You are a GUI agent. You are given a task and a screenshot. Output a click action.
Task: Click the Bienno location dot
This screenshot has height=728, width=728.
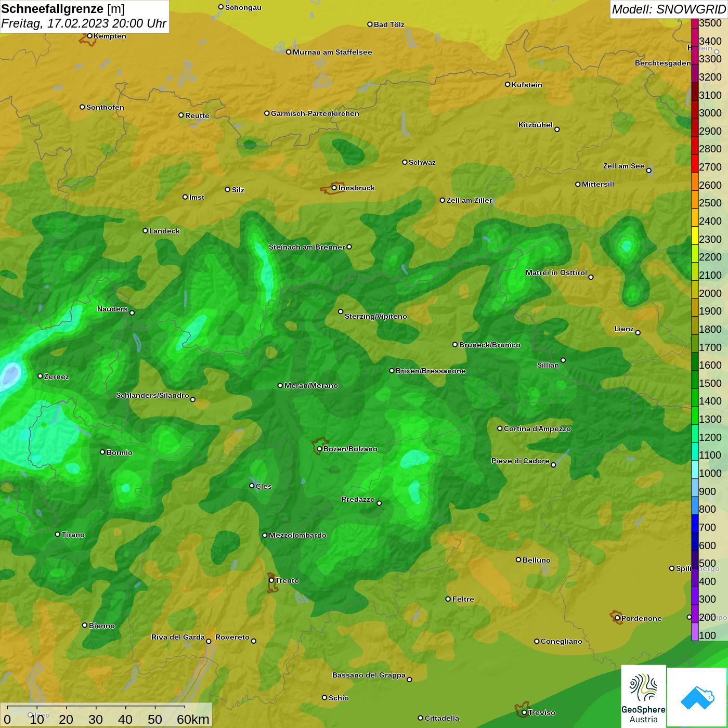(85, 625)
